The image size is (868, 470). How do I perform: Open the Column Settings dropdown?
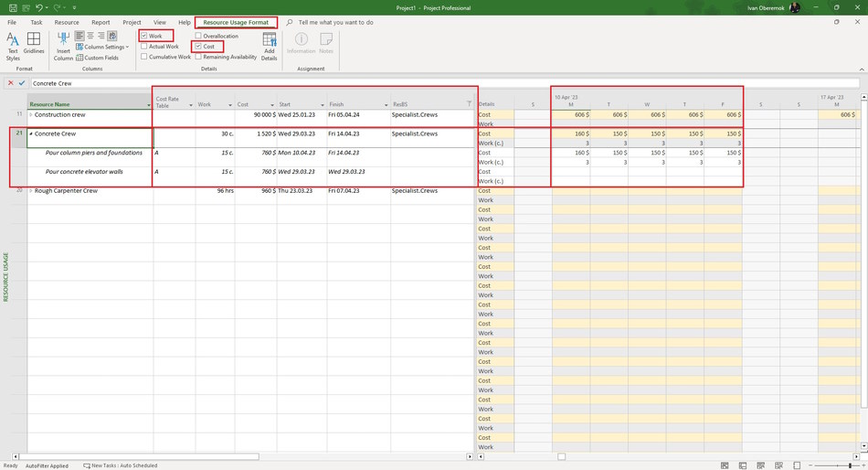tap(102, 48)
